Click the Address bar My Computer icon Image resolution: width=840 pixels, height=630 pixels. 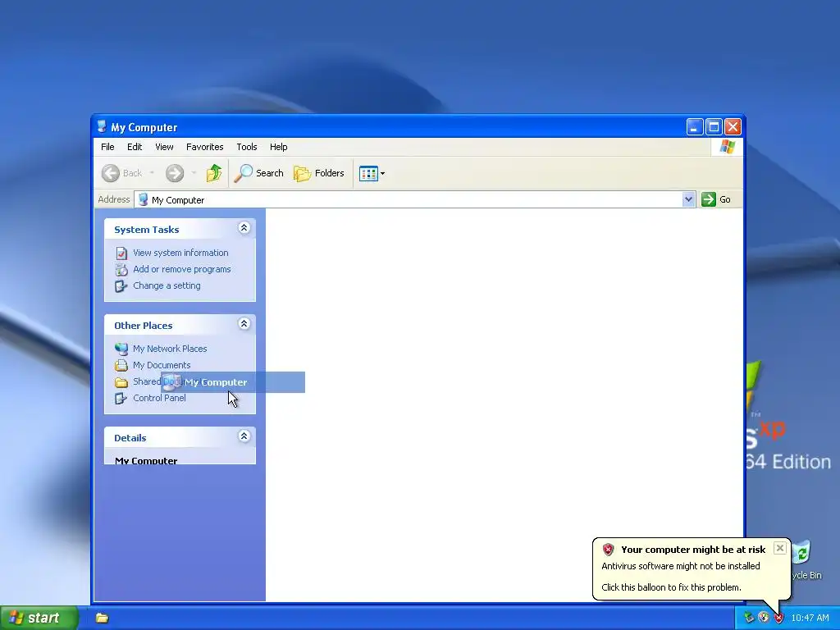pyautogui.click(x=143, y=199)
